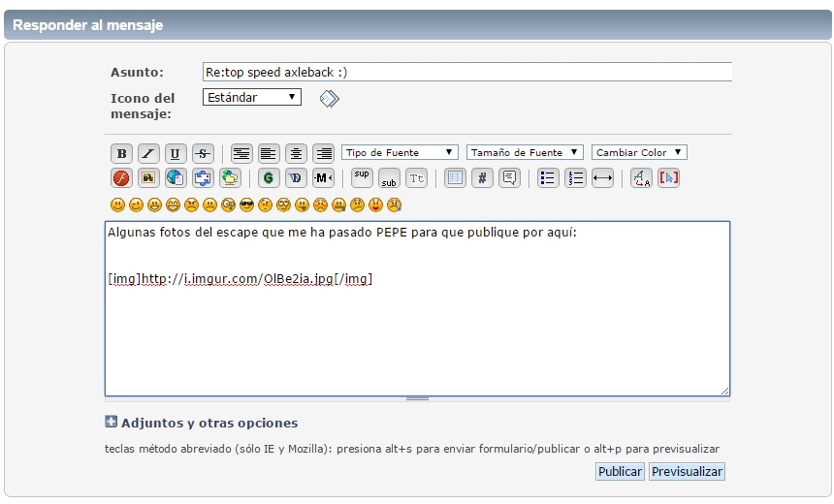Insert unordered bullet list
Screen dimensions: 834x504
click(x=548, y=178)
